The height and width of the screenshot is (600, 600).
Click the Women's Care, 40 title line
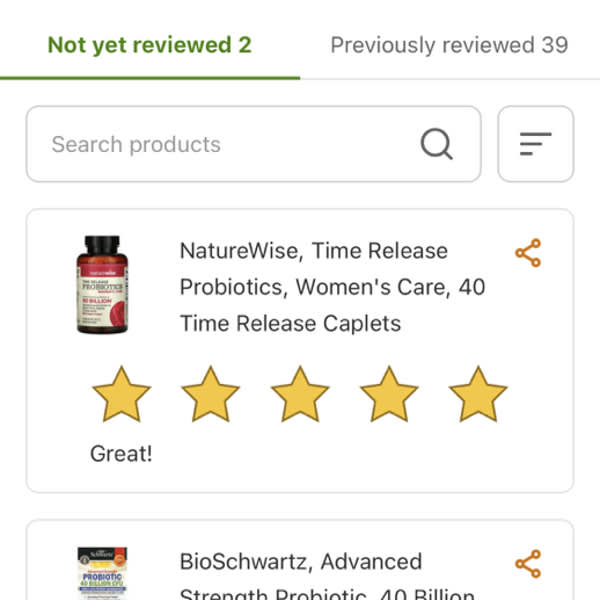[333, 287]
